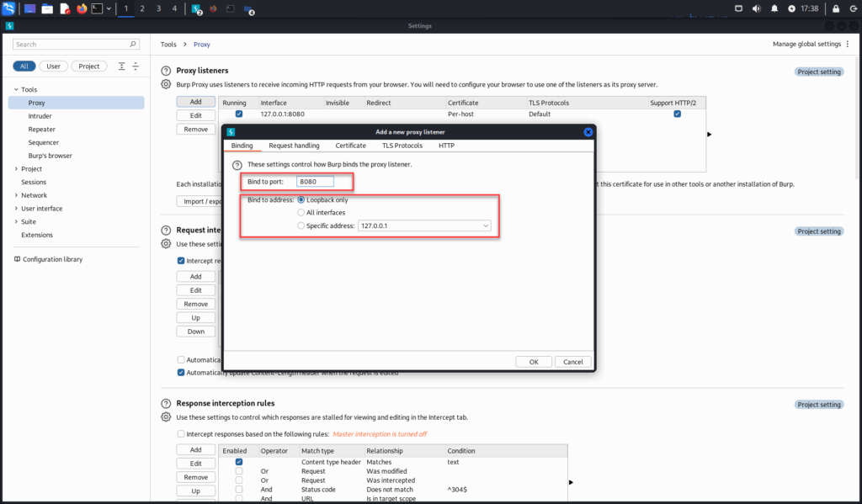The width and height of the screenshot is (862, 504).
Task: Click expand all sections icon in sidebar
Action: tap(121, 66)
